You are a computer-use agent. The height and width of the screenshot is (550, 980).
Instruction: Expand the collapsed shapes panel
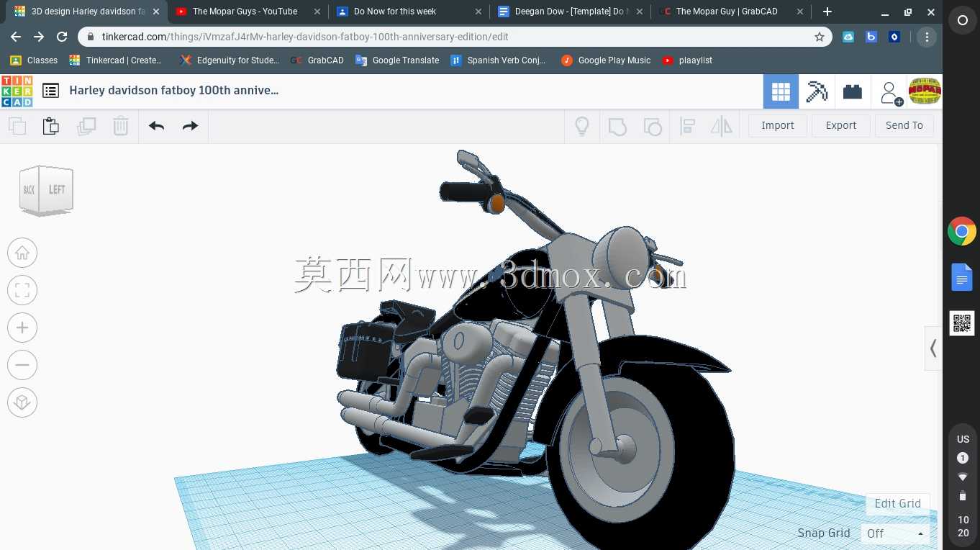pyautogui.click(x=933, y=348)
